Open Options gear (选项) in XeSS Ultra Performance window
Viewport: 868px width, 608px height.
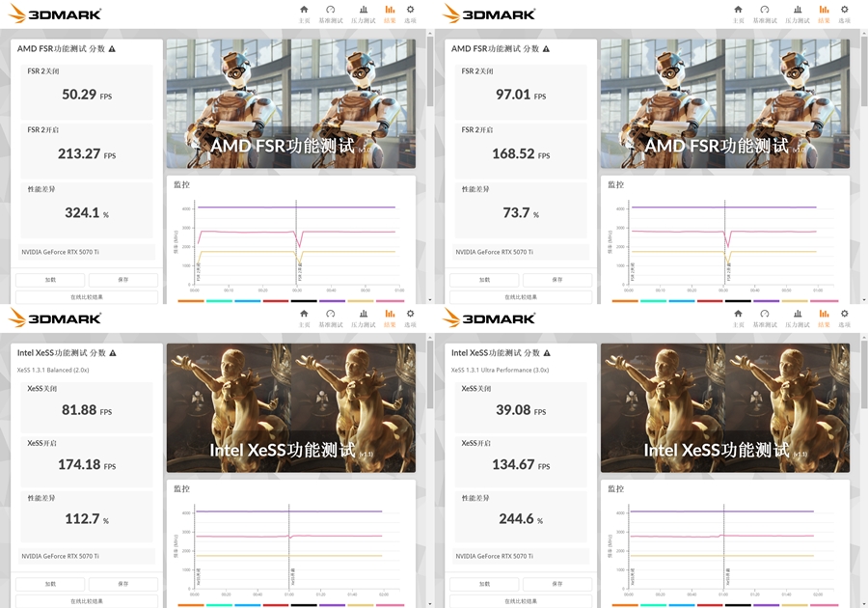tap(844, 314)
